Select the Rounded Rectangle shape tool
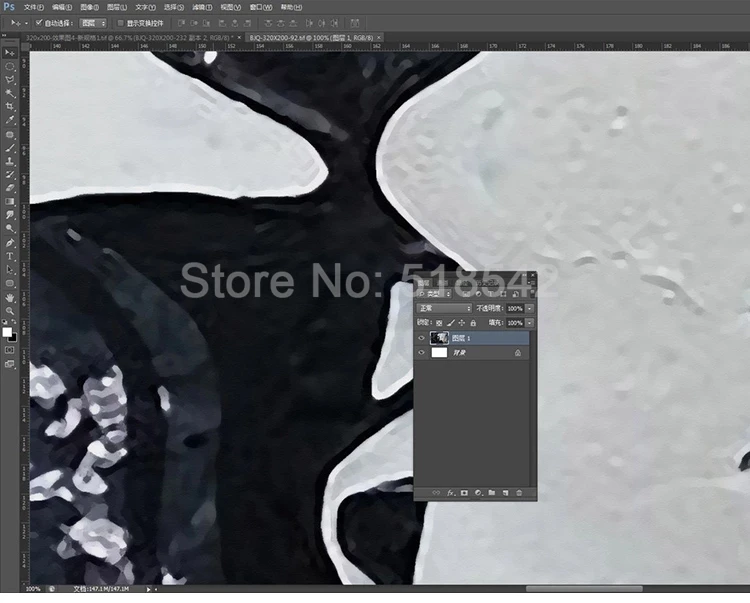Screen dimensions: 750x603 [10, 284]
